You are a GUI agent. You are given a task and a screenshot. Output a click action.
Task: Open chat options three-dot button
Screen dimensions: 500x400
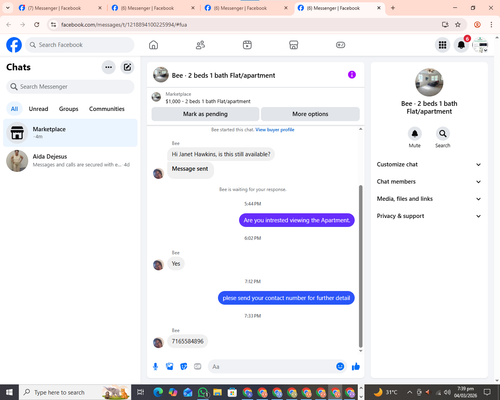tap(108, 67)
